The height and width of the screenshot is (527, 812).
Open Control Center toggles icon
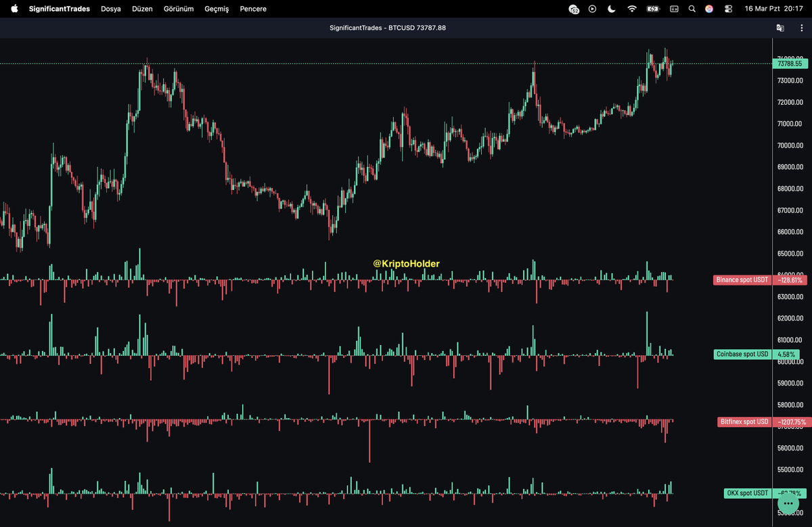pyautogui.click(x=728, y=9)
